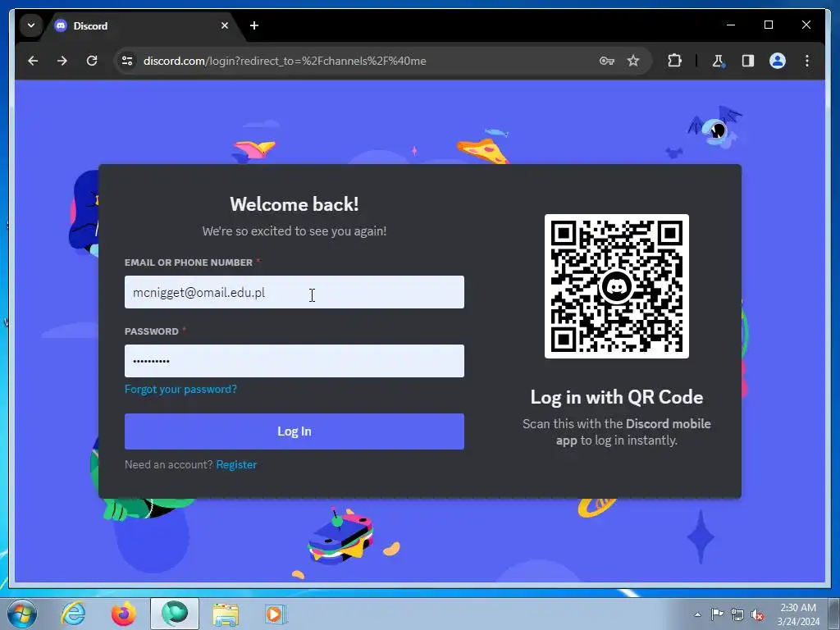Open Action Center flag icon
This screenshot has height=630, width=840.
click(x=717, y=614)
